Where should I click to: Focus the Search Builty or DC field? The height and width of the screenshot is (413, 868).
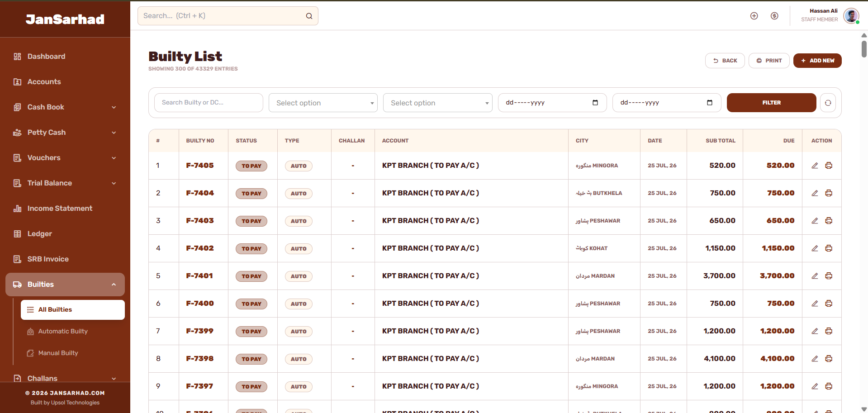[x=209, y=103]
